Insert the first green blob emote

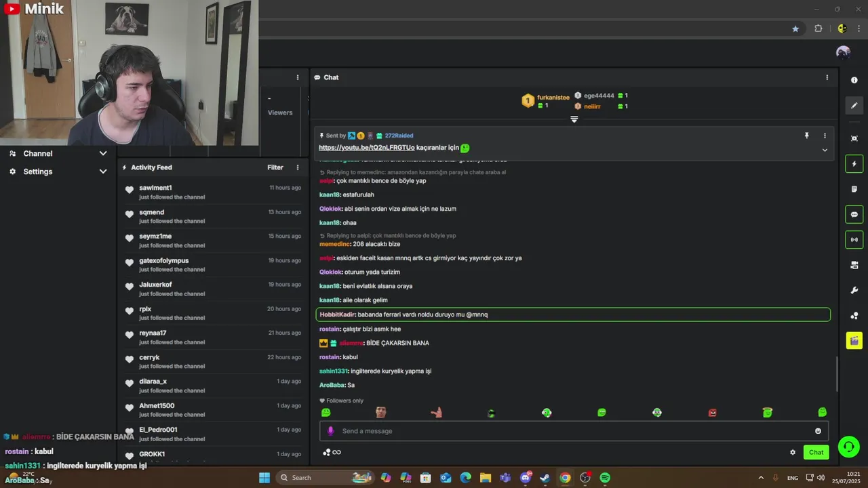[x=325, y=412]
